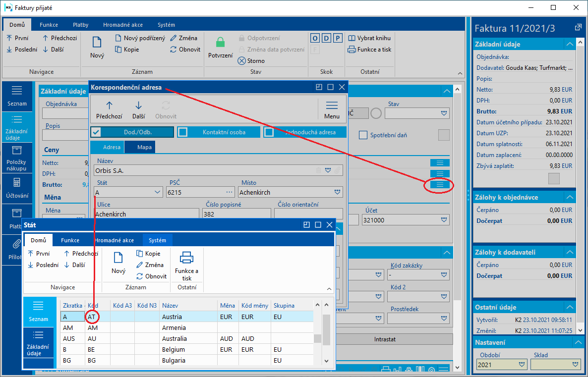Screen dimensions: 588x377
Task: Collapse Zálohy k objednávce section
Action: (x=570, y=197)
